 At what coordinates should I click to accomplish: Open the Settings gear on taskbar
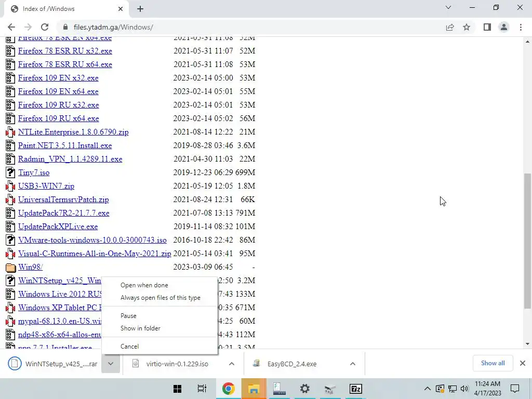click(x=304, y=389)
